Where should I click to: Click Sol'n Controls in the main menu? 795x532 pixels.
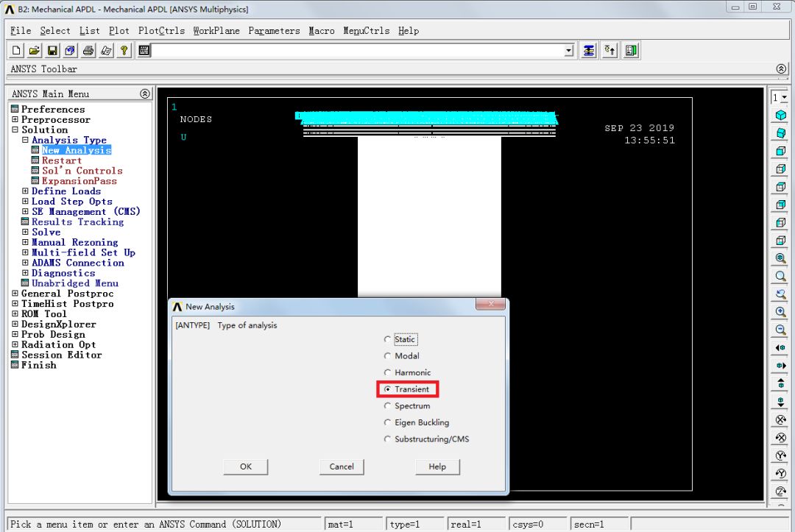(x=82, y=171)
